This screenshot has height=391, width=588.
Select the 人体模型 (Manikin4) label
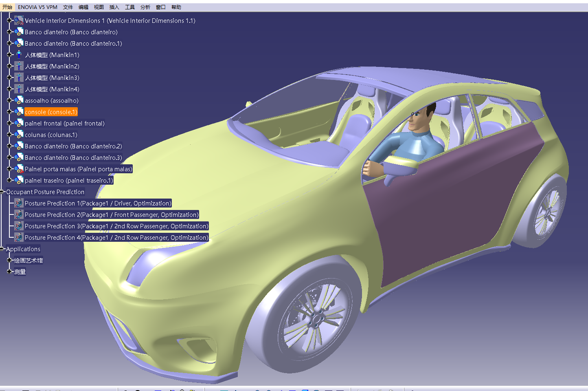coord(52,89)
